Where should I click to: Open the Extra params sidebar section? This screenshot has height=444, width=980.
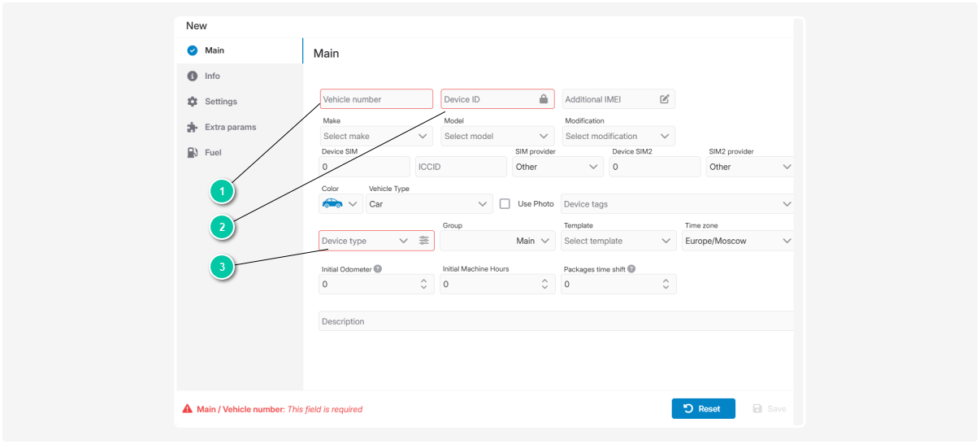230,127
